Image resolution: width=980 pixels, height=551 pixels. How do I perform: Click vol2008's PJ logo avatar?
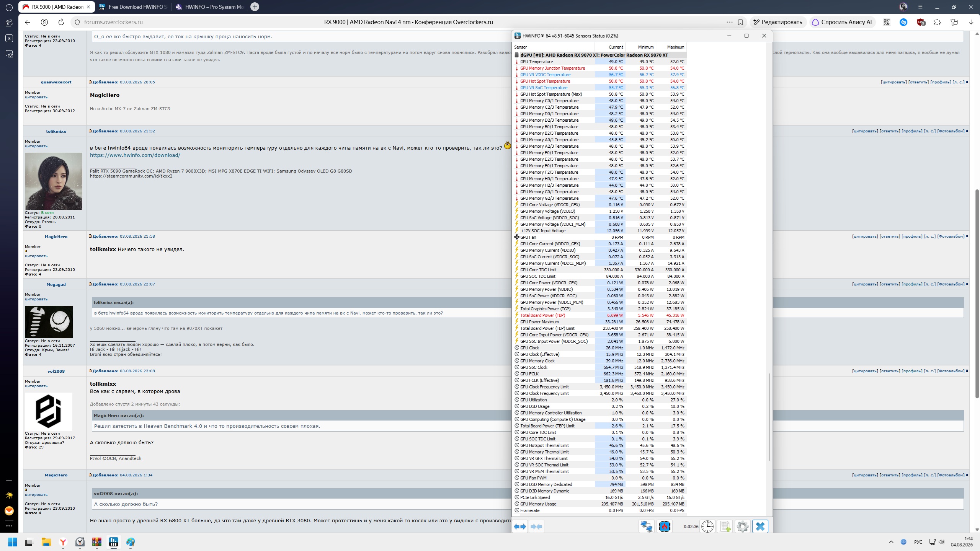click(49, 412)
